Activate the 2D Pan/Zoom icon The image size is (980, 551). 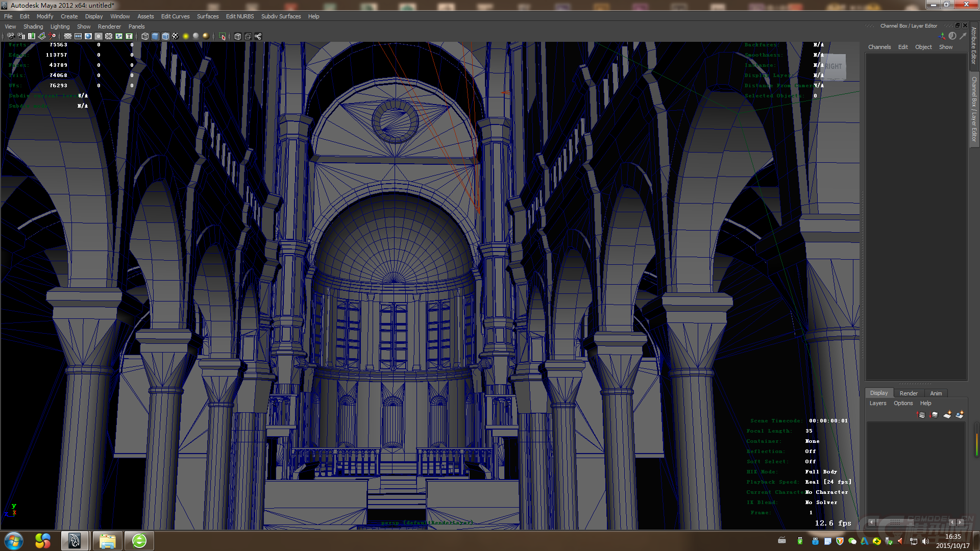52,36
